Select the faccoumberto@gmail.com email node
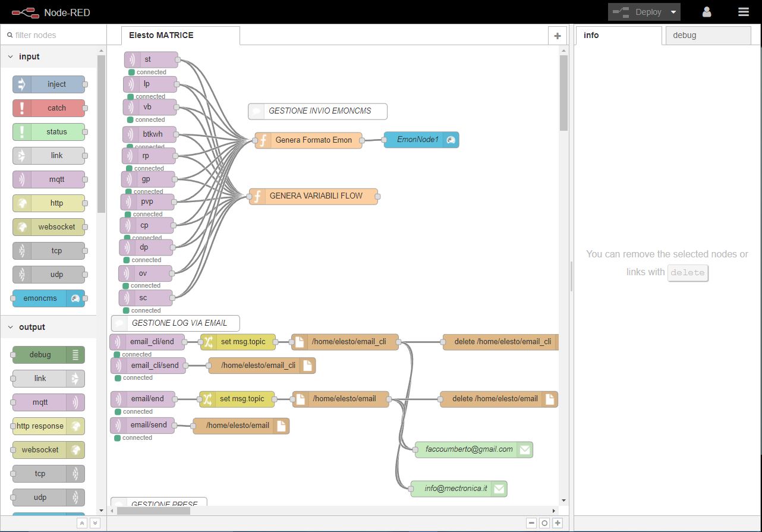The height and width of the screenshot is (532, 762). (x=474, y=449)
